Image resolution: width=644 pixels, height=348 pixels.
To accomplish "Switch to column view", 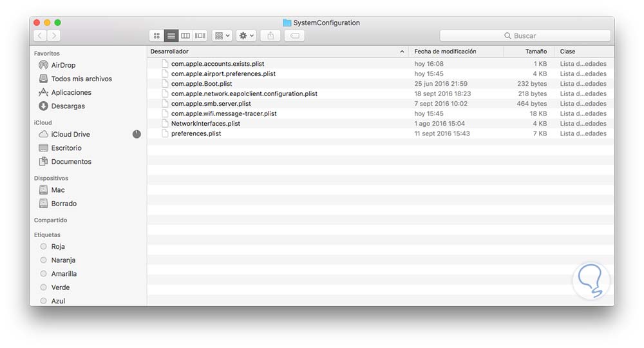I will click(x=185, y=35).
